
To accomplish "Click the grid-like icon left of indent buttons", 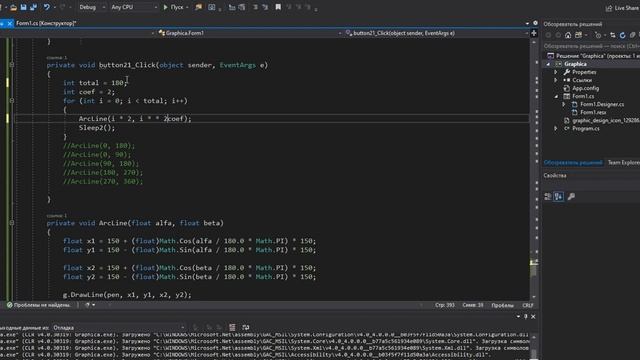I will pyautogui.click(x=211, y=7).
